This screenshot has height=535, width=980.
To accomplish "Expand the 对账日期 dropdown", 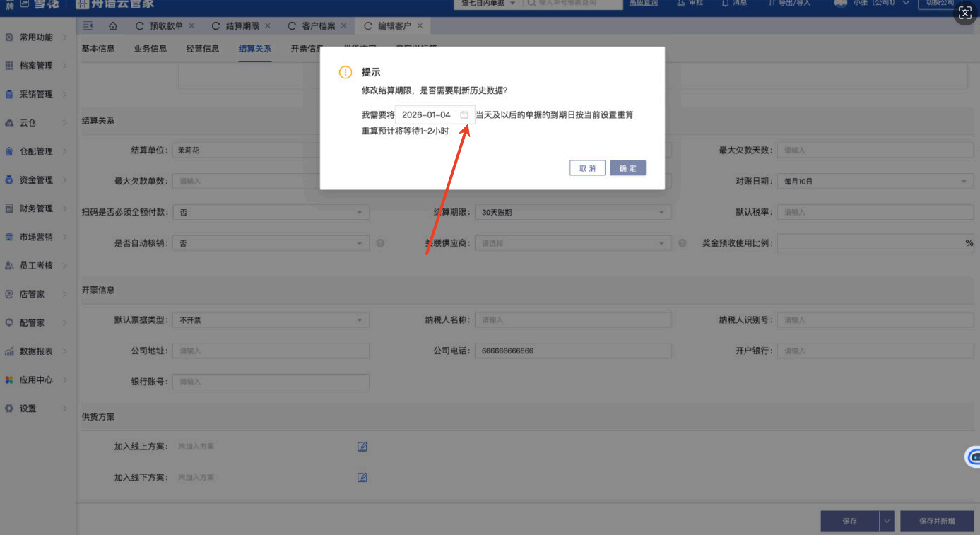I will 875,182.
